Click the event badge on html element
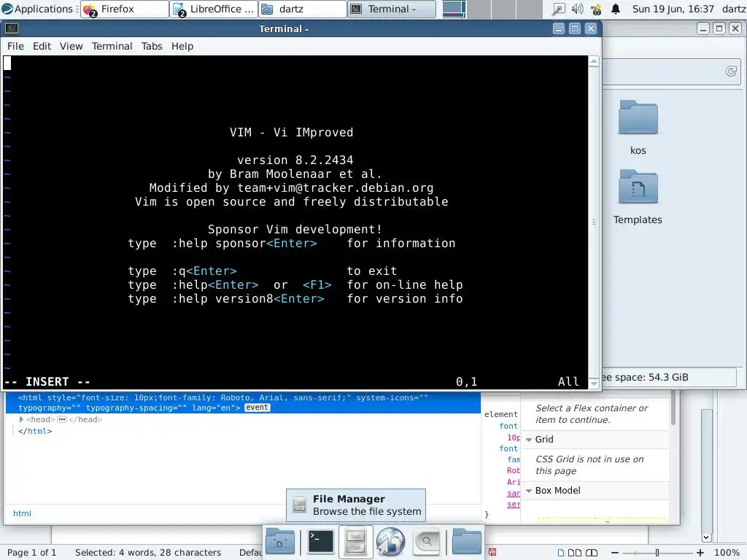This screenshot has width=747, height=560. click(258, 408)
